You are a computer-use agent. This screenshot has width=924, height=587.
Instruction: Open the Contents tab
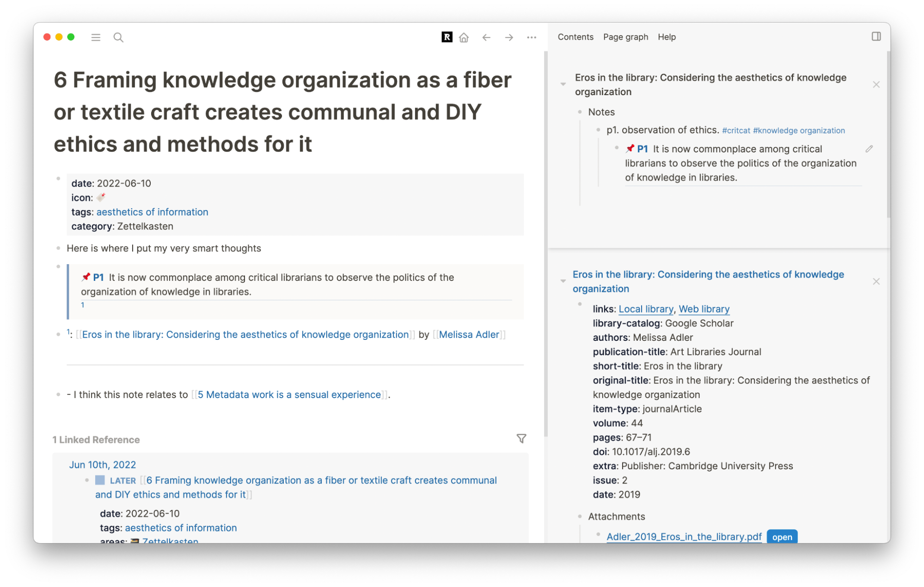point(575,37)
